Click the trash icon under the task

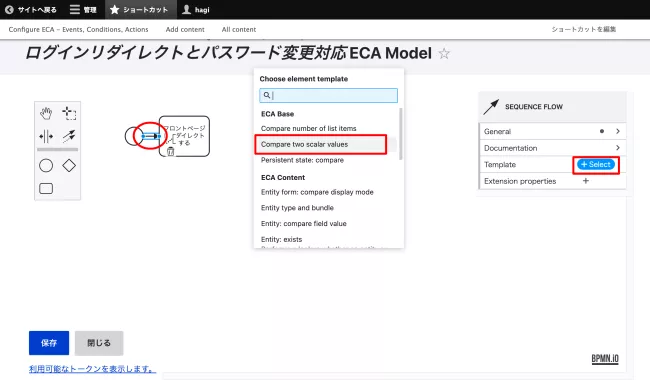click(170, 152)
